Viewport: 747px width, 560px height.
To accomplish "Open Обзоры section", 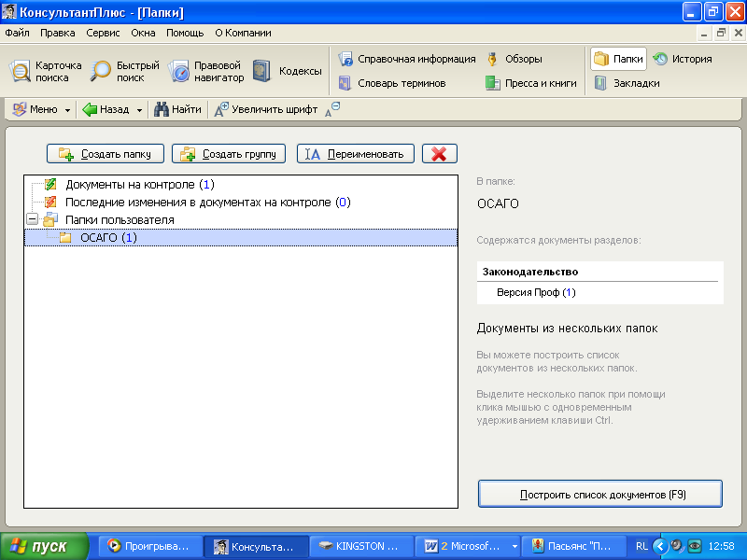I will coord(514,59).
